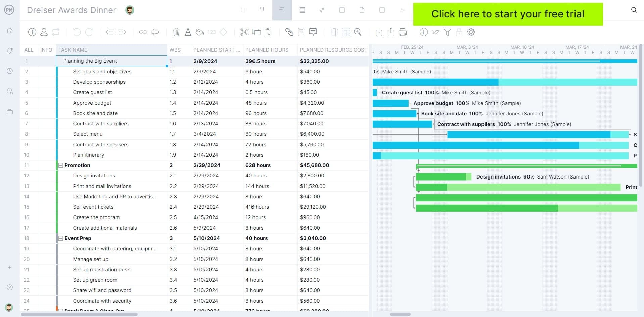The width and height of the screenshot is (644, 317).
Task: Collapse the Promotion task group
Action: tap(61, 165)
